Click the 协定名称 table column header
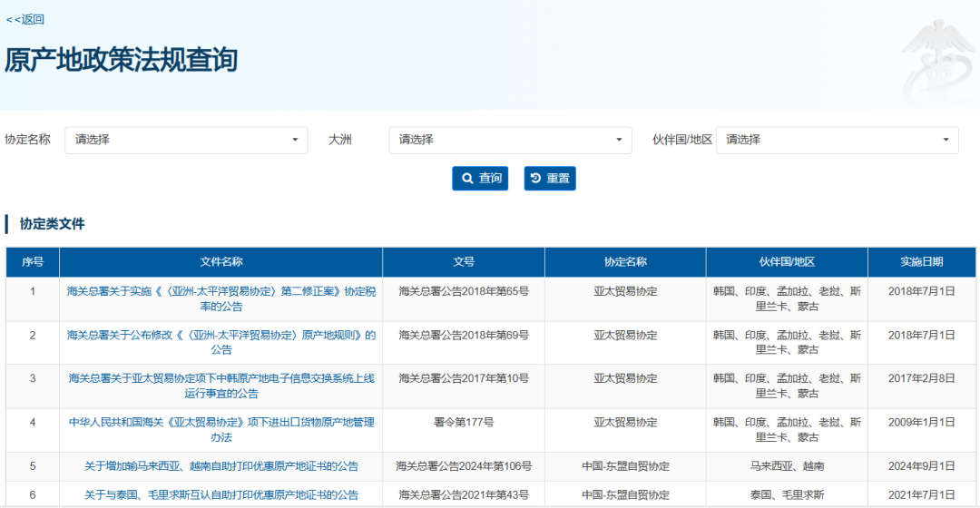Viewport: 980px width, 508px height. click(x=625, y=262)
